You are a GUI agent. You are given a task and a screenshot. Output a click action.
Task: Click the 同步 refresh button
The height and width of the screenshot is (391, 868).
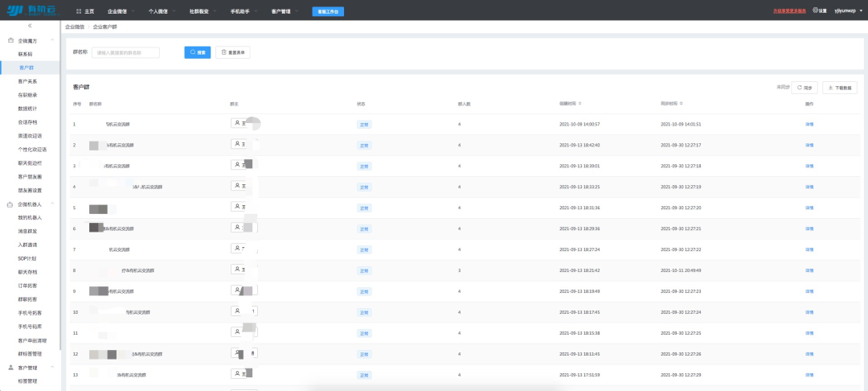(805, 87)
